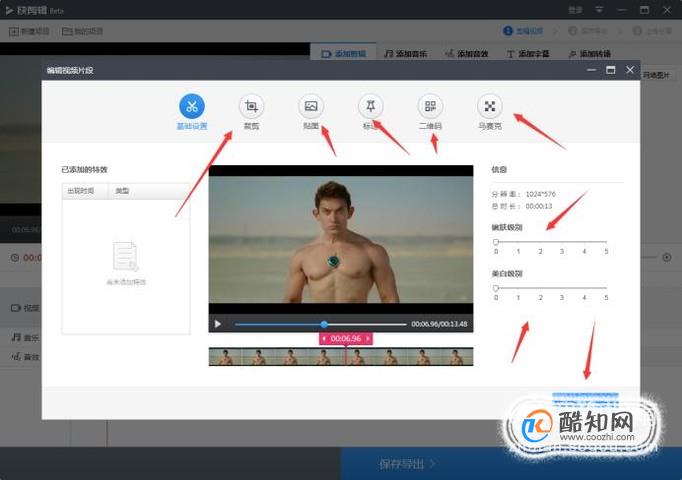Click 新建项目 in main window toolbar

[x=29, y=31]
